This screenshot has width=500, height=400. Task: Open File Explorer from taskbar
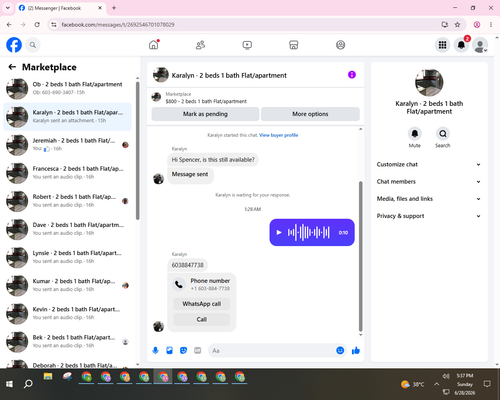48,377
